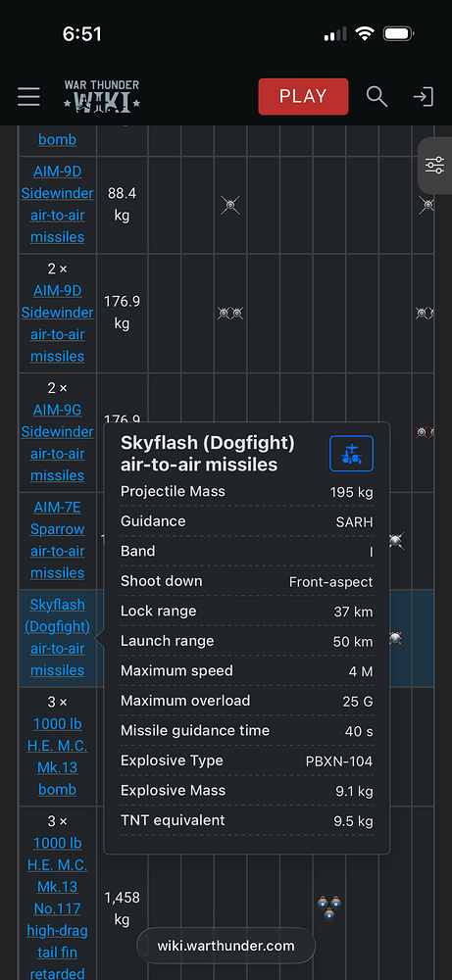Select single AIM-9D missile pylon icon
Image resolution: width=452 pixels, height=980 pixels.
[x=230, y=205]
